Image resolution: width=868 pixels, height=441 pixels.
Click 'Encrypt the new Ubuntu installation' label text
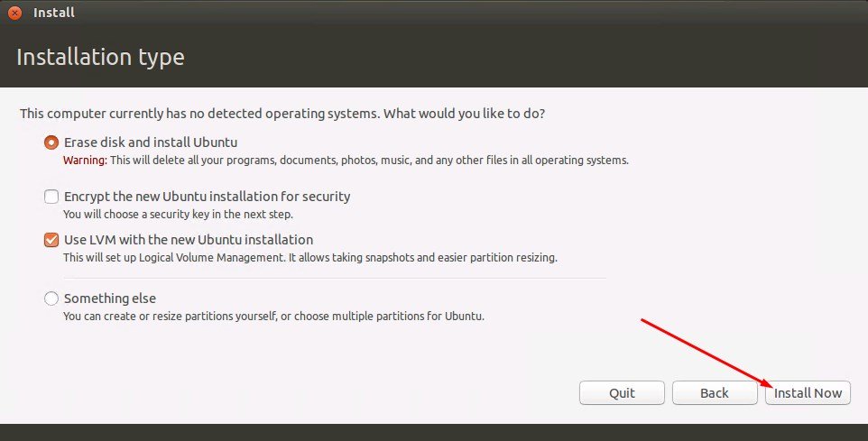207,197
